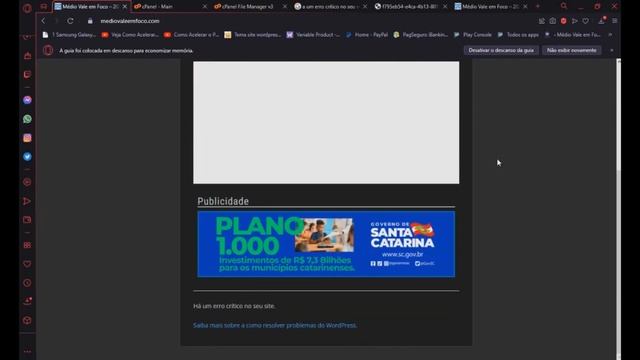
Task: Open 'Venable Product' bookmark
Action: pos(313,35)
